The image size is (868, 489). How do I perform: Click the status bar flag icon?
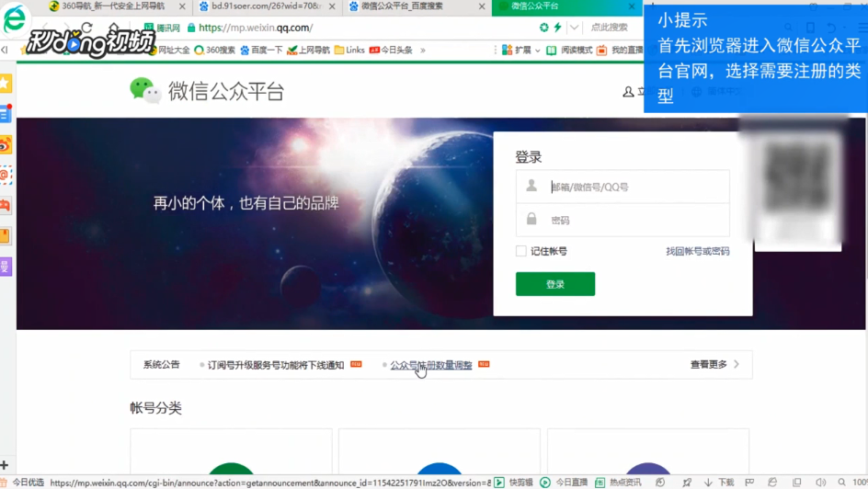click(x=749, y=483)
